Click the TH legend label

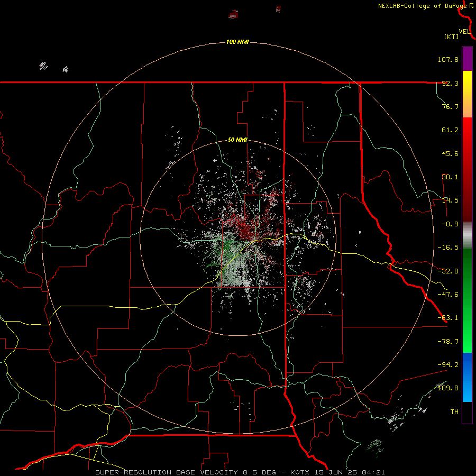[x=454, y=412]
